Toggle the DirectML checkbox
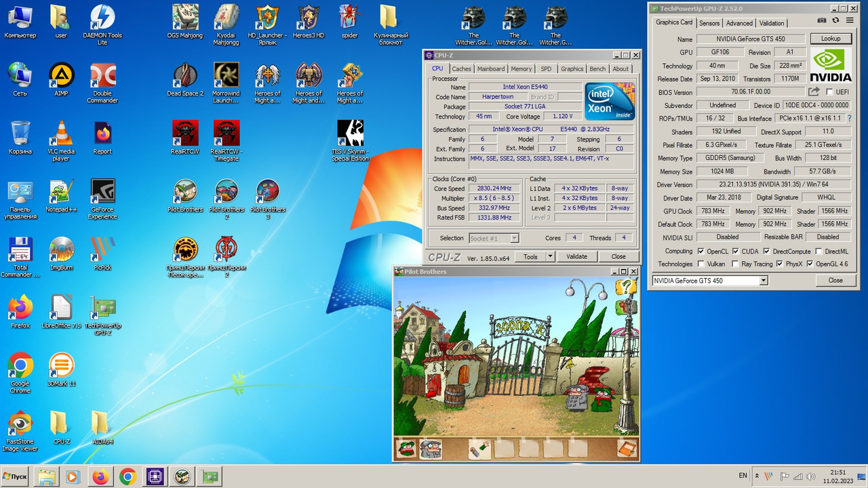The height and width of the screenshot is (488, 868). click(818, 251)
